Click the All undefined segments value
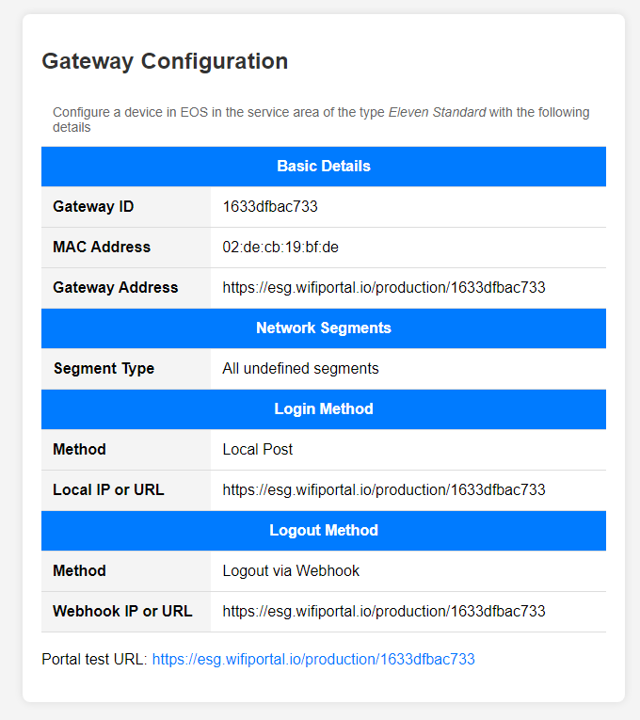This screenshot has height=720, width=640. click(x=300, y=368)
